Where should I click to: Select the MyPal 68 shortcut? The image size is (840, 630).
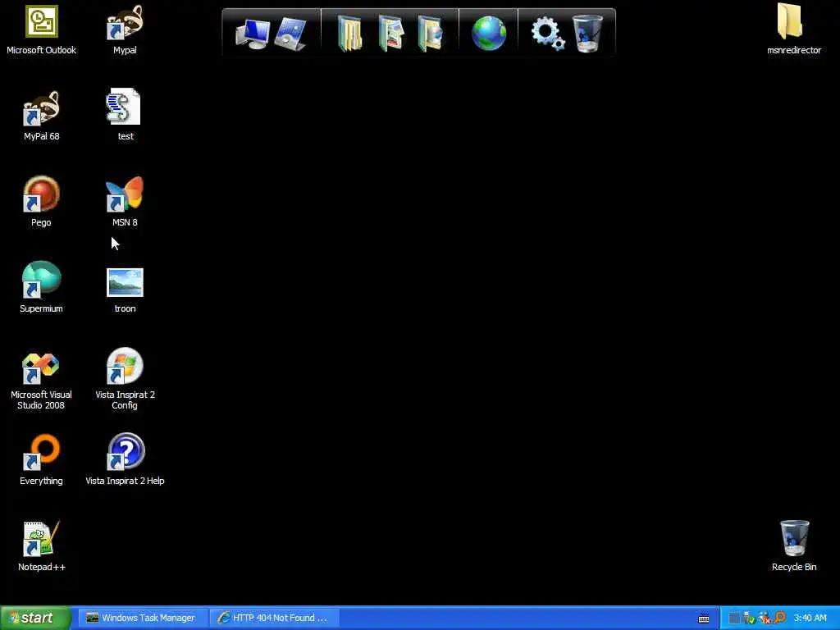coord(41,108)
